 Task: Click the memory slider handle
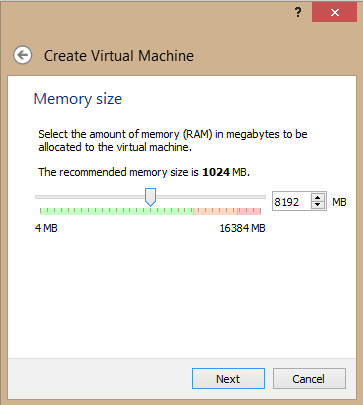(150, 197)
